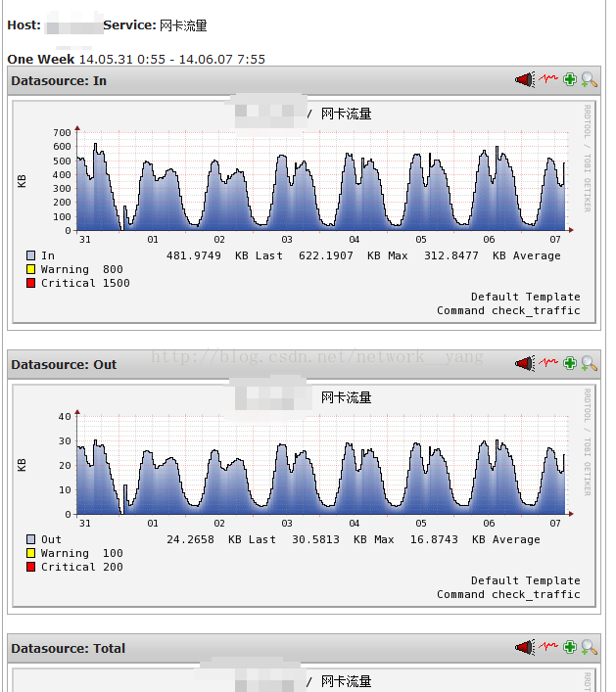Click the red waveform icon in Datasource: Out header
This screenshot has height=692, width=616.
tap(548, 362)
